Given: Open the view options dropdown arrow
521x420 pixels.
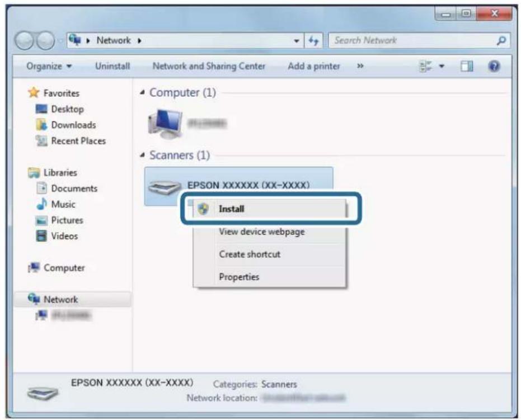Looking at the screenshot, I should coord(442,66).
